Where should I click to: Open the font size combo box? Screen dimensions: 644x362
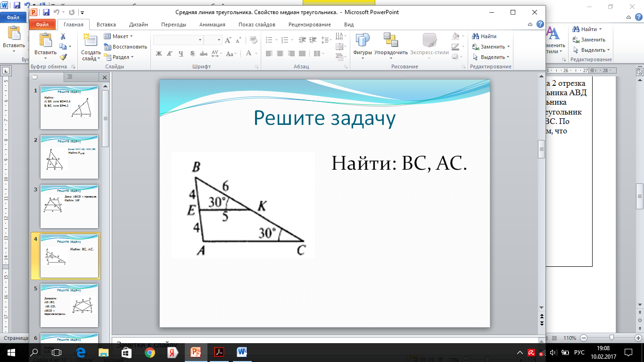pos(213,40)
